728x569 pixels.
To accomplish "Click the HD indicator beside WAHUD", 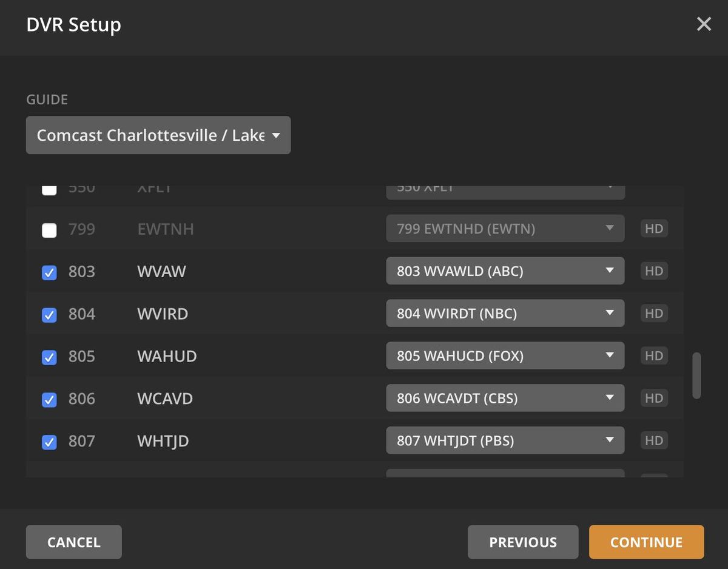I will pos(653,356).
